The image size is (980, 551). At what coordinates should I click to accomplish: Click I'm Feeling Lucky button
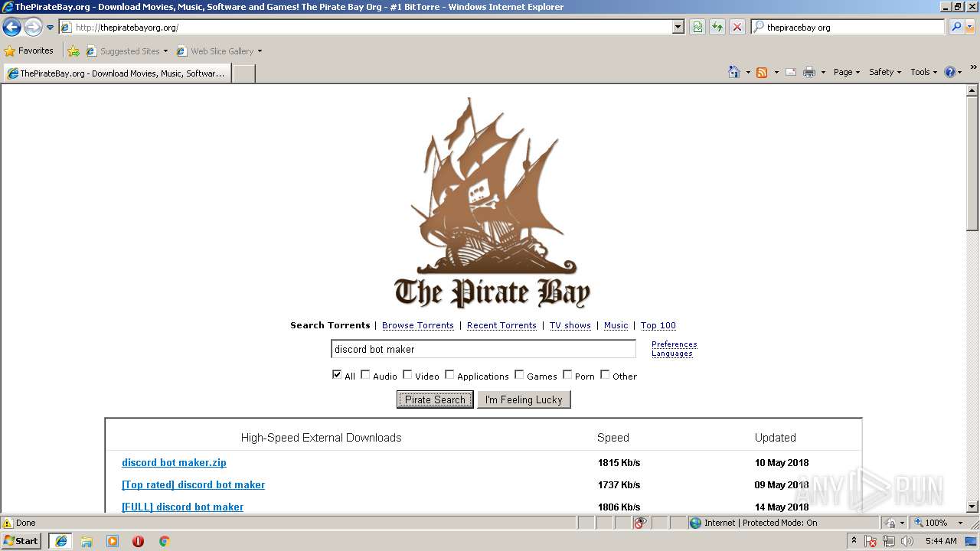pyautogui.click(x=524, y=399)
